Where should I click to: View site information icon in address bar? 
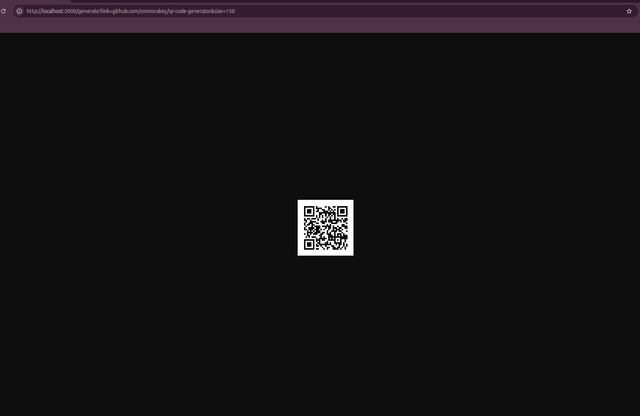(19, 11)
